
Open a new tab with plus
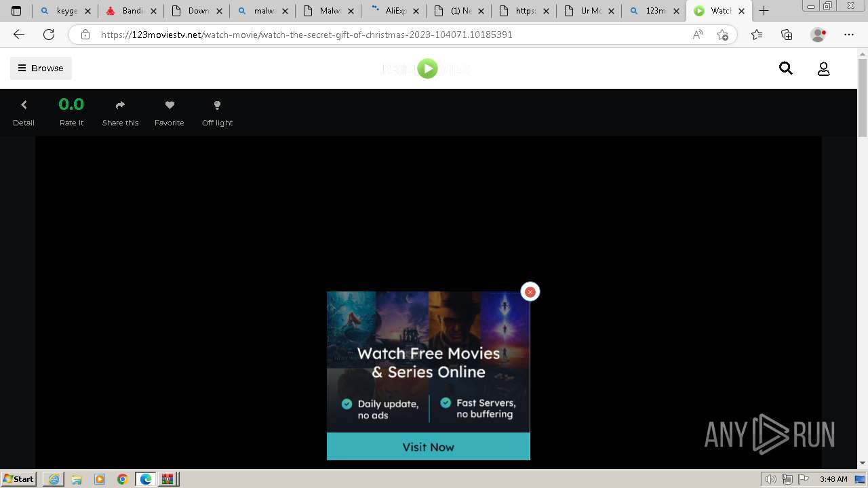[764, 11]
